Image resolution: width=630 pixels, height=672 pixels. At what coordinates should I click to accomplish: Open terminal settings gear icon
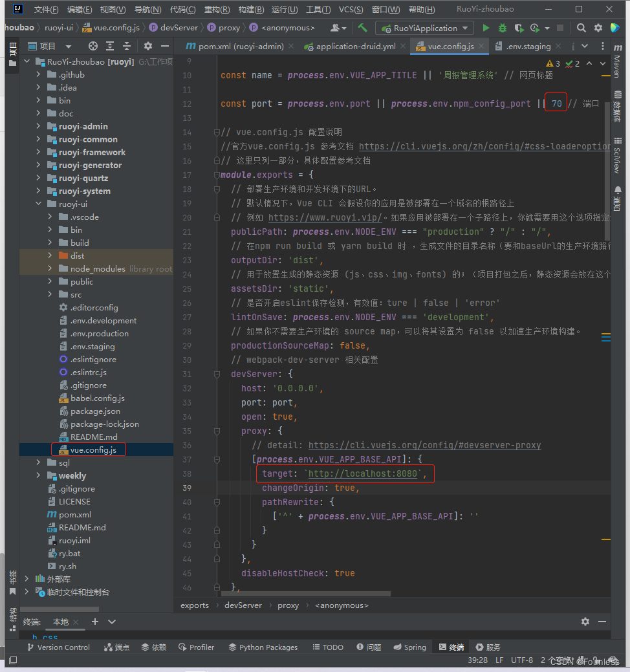tap(585, 622)
